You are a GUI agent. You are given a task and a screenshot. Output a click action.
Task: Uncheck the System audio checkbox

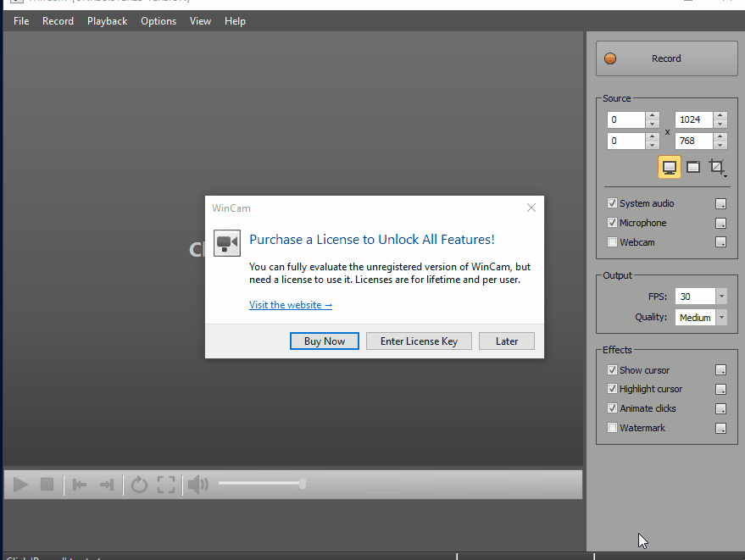pos(612,203)
